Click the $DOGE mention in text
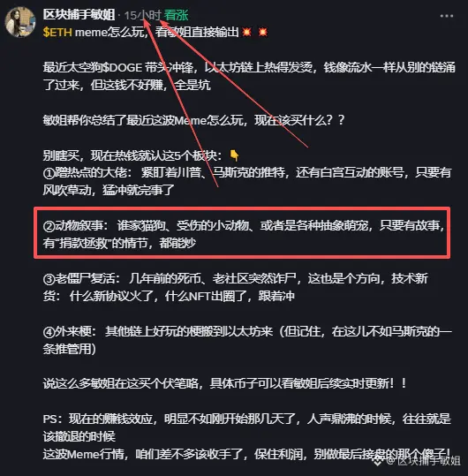Image resolution: width=468 pixels, height=476 pixels. (123, 67)
